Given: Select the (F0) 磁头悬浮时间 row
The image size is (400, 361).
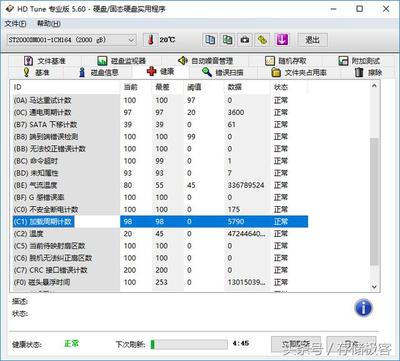Looking at the screenshot, I should (x=159, y=282).
